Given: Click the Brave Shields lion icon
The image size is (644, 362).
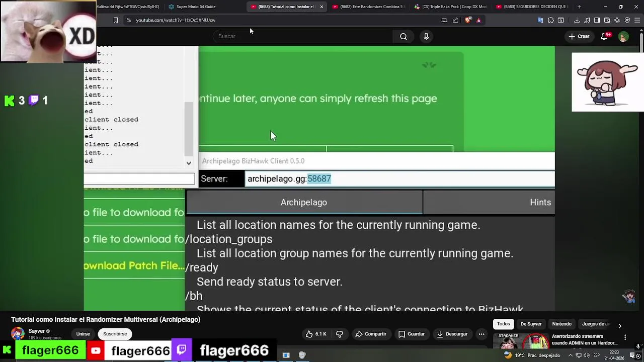Looking at the screenshot, I should 468,20.
